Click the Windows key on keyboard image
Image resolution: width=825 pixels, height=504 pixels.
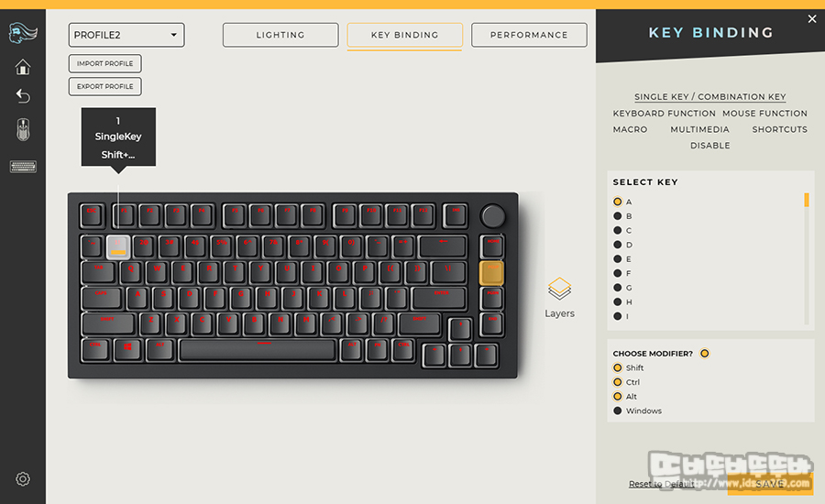127,349
